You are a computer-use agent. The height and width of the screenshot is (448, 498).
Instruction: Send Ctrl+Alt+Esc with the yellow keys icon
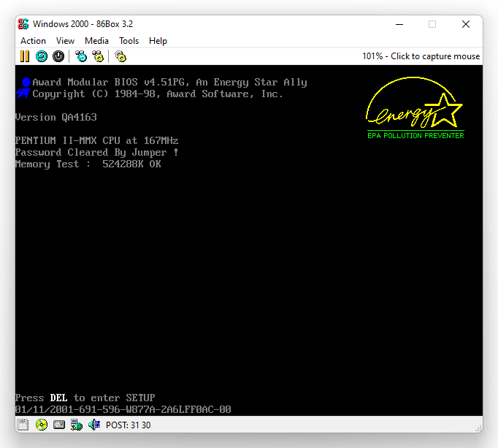point(98,56)
